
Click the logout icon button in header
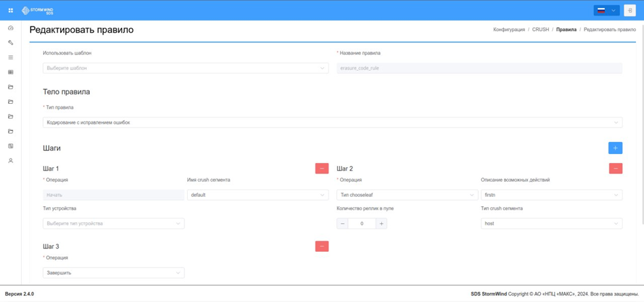point(629,11)
